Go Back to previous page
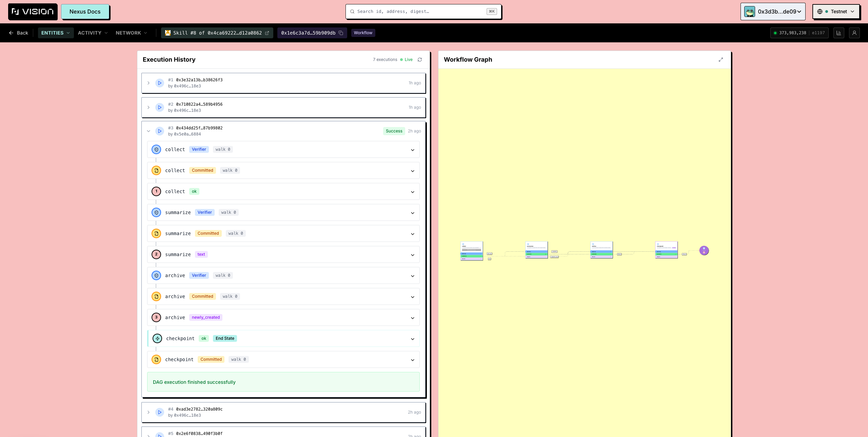This screenshot has height=437, width=868. pos(18,33)
